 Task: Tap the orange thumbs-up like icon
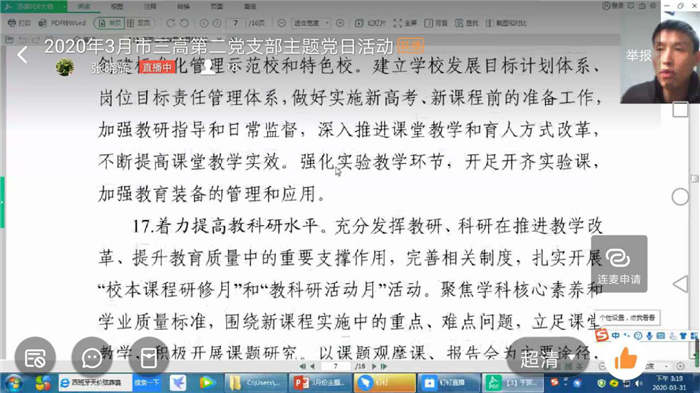point(625,358)
